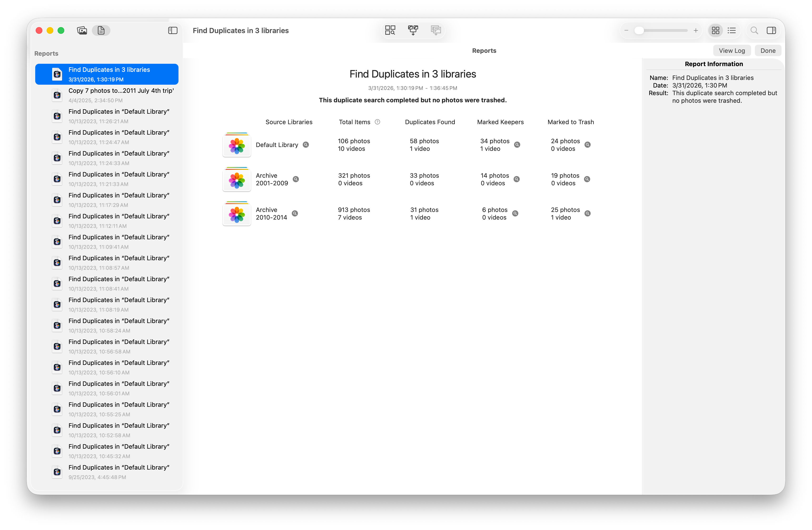Reveal Default Library with its magnifier icon
Screen dimensions: 812x530
tap(306, 145)
